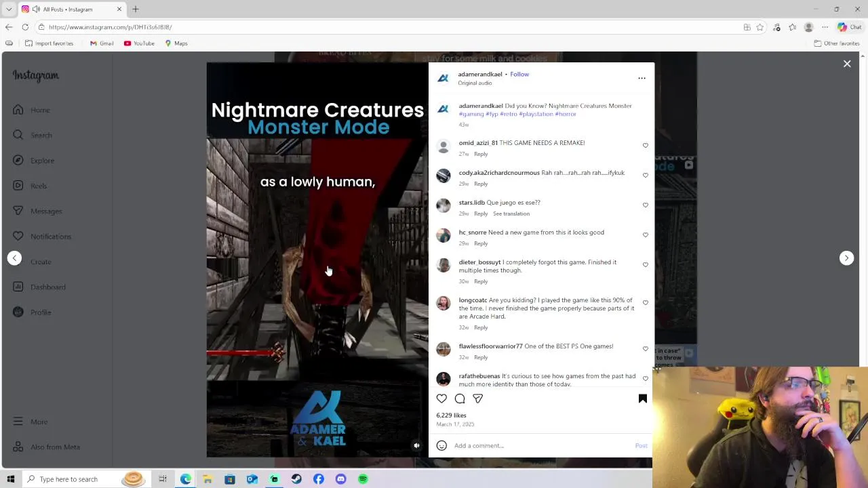Toggle saved bookmark on the post
The image size is (868, 488).
tap(643, 399)
